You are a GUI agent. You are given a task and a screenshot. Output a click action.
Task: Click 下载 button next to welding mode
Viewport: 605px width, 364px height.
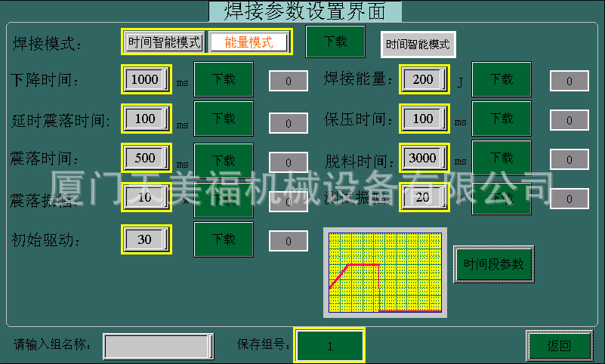[x=335, y=42]
